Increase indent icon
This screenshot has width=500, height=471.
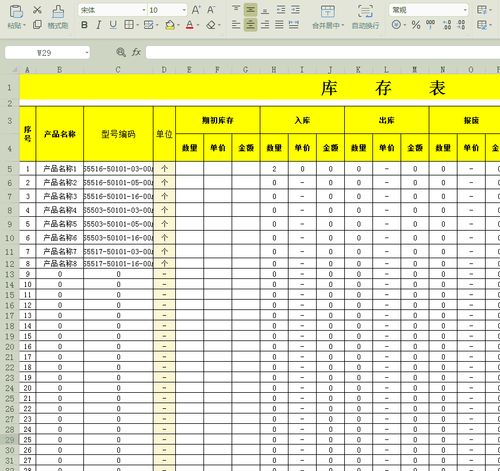pyautogui.click(x=295, y=10)
